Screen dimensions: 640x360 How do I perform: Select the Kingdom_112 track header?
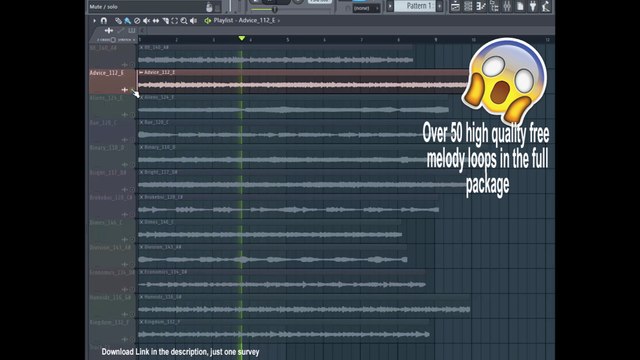[x=112, y=331]
